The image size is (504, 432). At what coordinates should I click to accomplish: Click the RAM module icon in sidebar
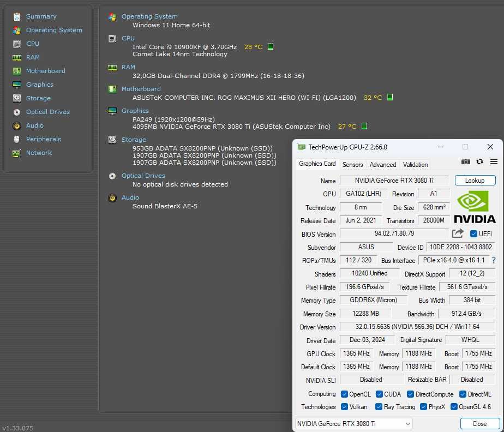pyautogui.click(x=17, y=57)
